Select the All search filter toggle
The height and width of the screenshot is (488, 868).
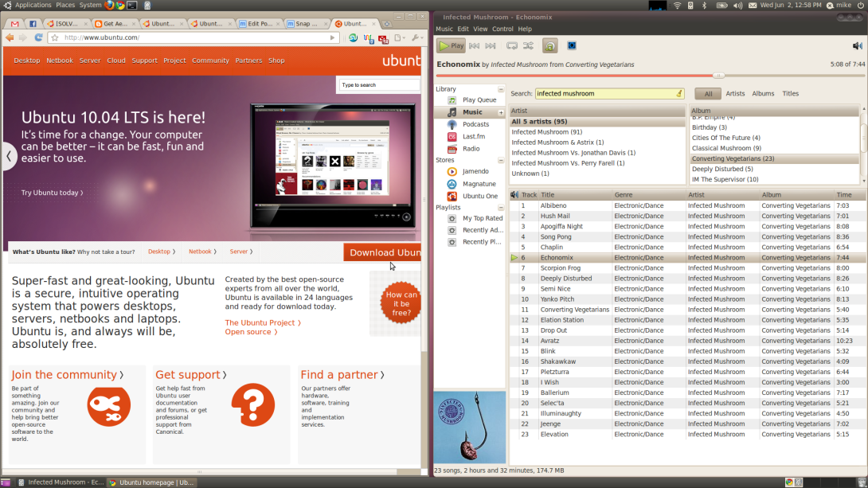click(708, 94)
